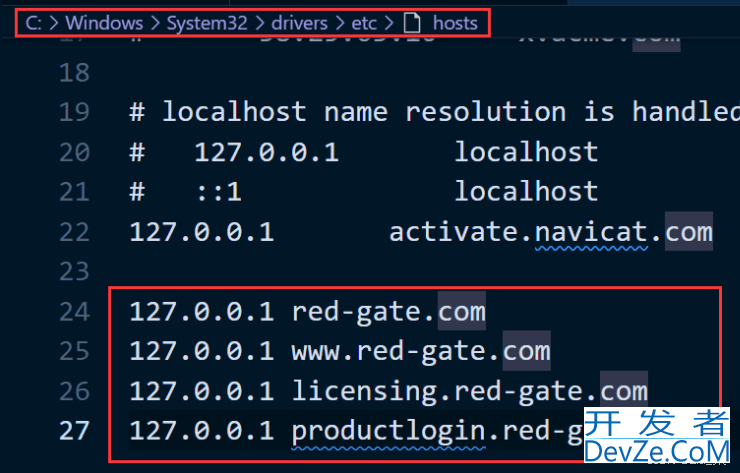
Task: Click line number 18 in the gutter
Action: click(74, 73)
